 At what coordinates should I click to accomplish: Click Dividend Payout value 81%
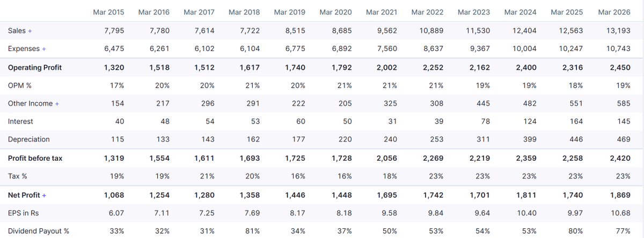point(253,232)
